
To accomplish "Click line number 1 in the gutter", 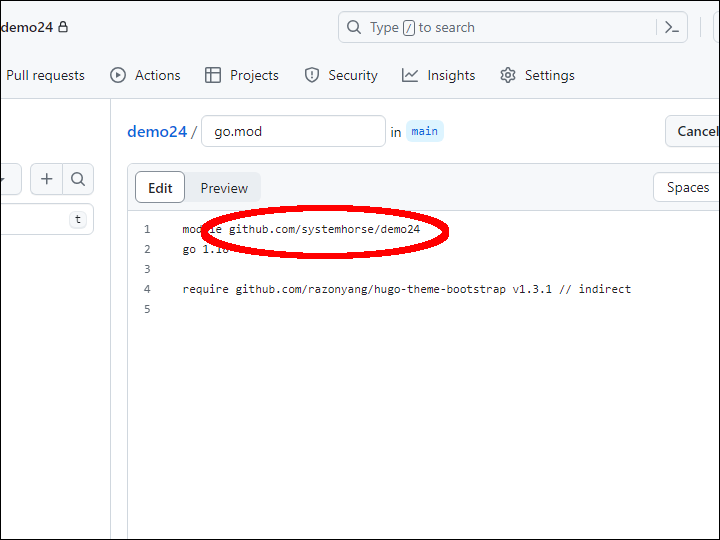I will 147,229.
